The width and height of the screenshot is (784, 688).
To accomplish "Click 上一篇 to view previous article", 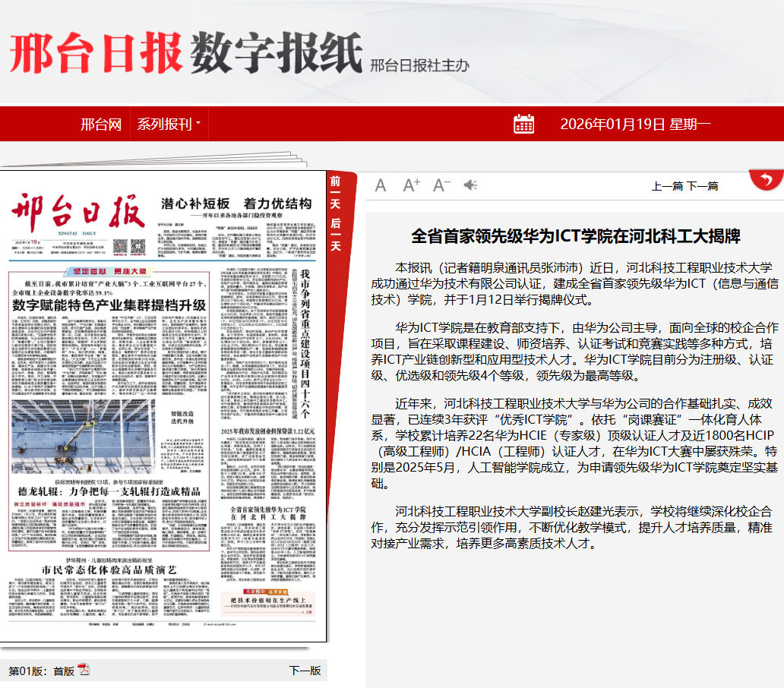I will coord(667,185).
